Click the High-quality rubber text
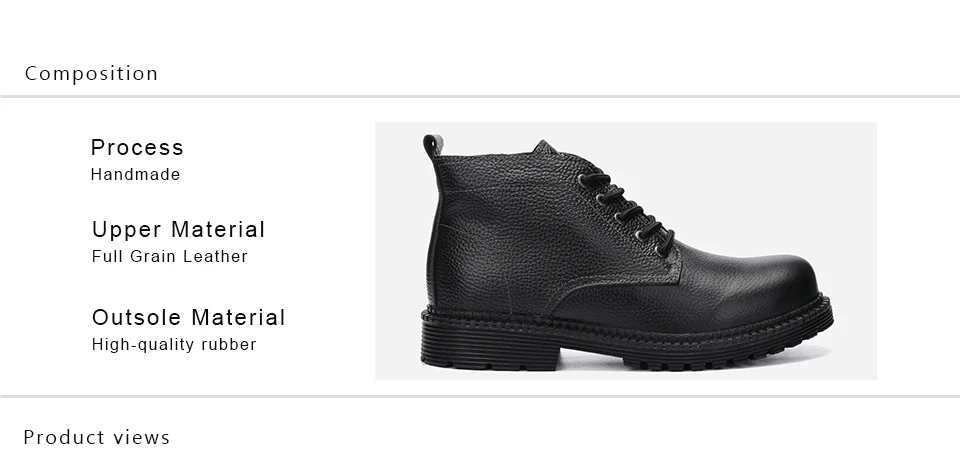 [x=174, y=345]
